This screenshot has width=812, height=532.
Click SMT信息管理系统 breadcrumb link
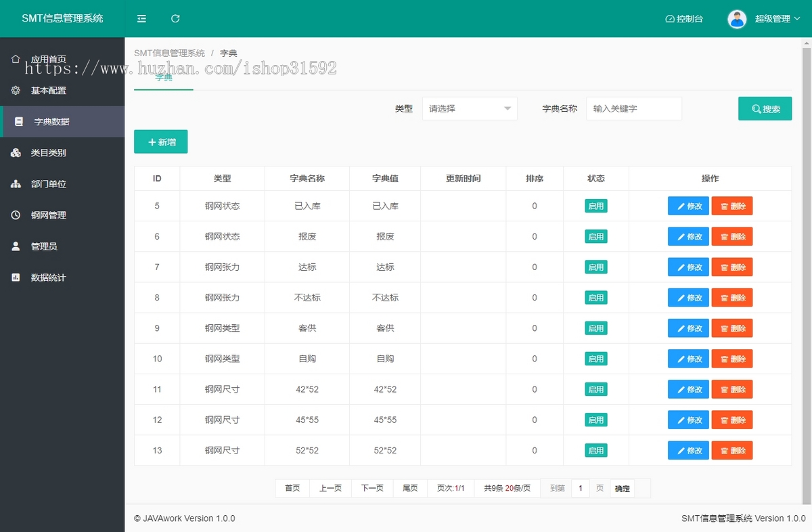click(x=169, y=53)
